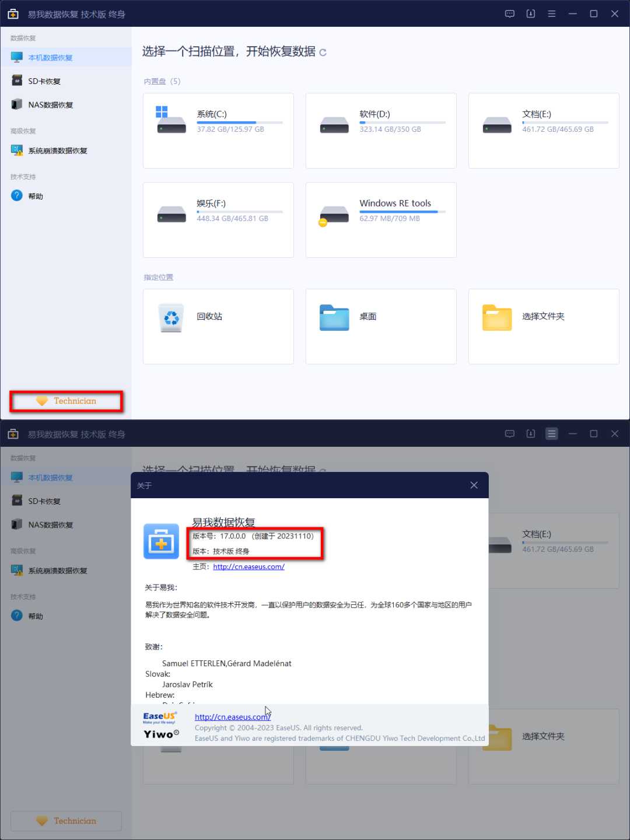
Task: Click 323.14 GB/350 GB size text
Action: tap(390, 129)
